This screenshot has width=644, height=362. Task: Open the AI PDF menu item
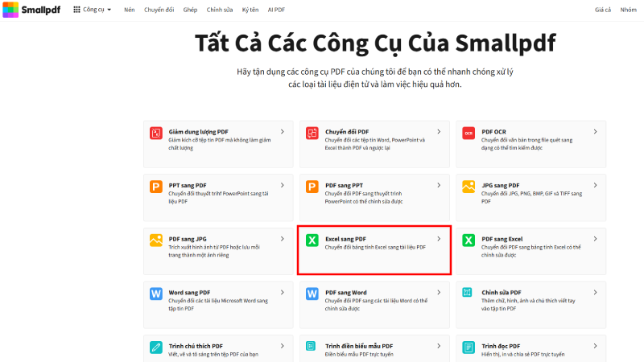276,10
